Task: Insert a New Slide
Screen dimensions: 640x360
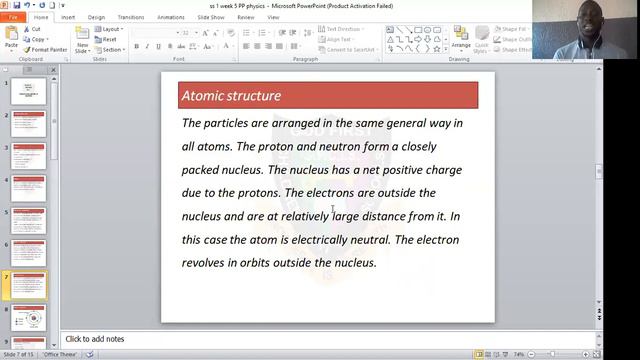Action: click(82, 40)
